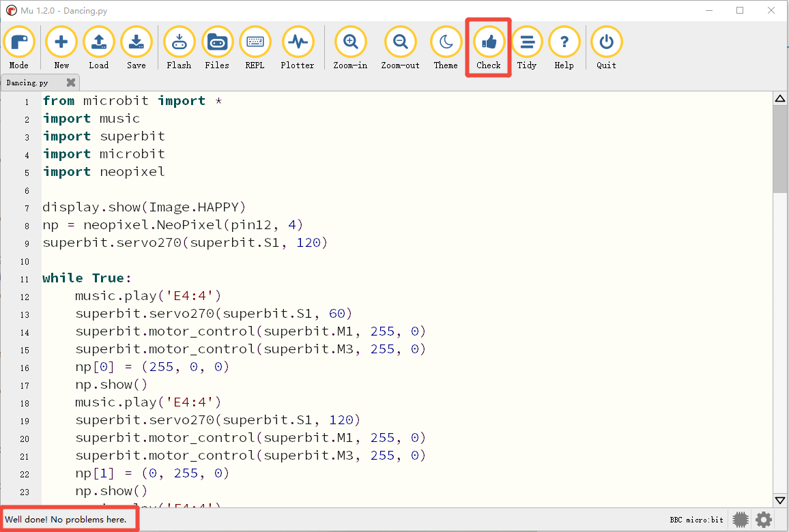Close the Dancing.py tab
This screenshot has height=532, width=789.
(71, 83)
